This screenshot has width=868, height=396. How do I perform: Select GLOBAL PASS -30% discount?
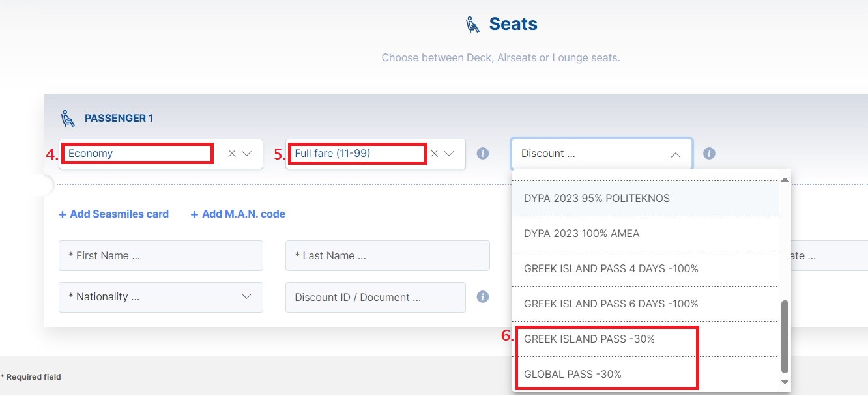(x=645, y=374)
